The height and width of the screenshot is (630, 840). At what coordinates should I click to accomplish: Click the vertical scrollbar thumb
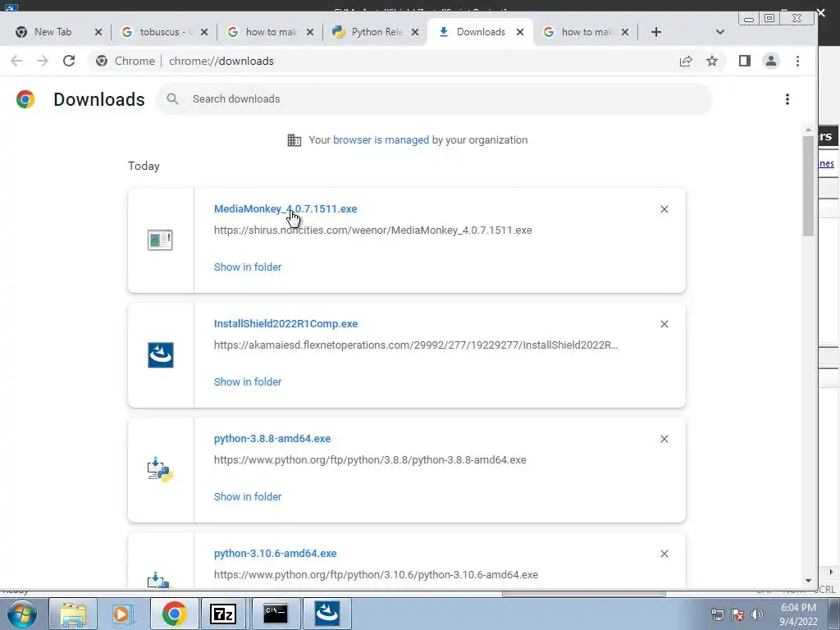(808, 186)
